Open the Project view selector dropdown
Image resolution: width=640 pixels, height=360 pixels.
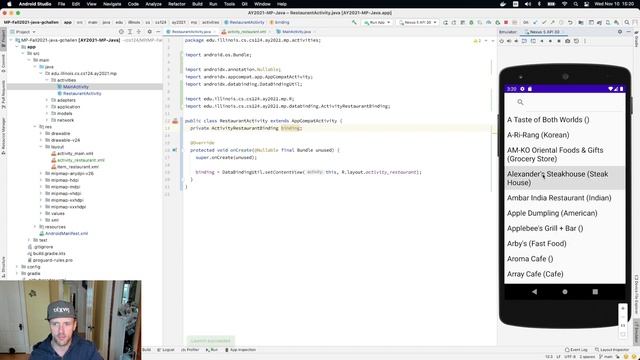23,32
